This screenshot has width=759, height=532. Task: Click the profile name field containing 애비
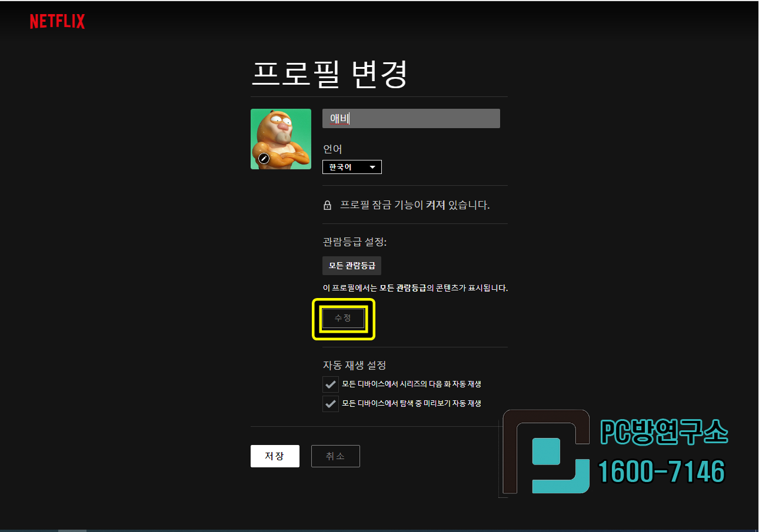[411, 118]
